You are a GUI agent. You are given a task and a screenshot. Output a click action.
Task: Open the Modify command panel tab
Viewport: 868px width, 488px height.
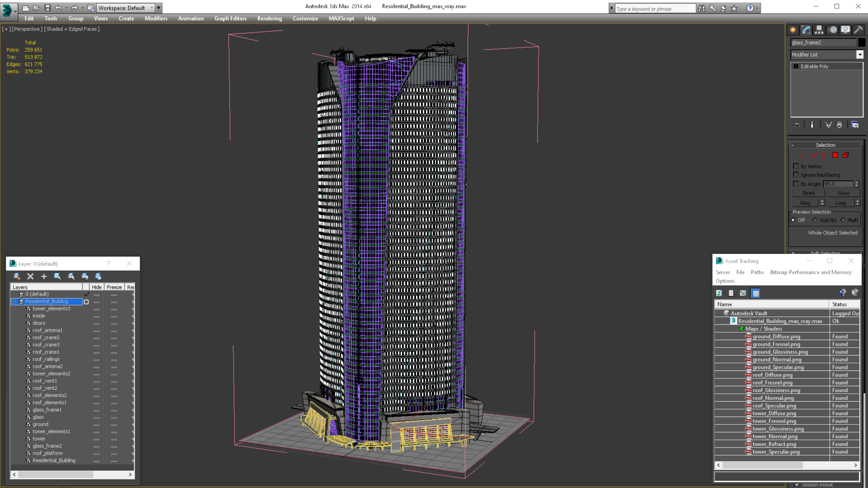pyautogui.click(x=806, y=30)
